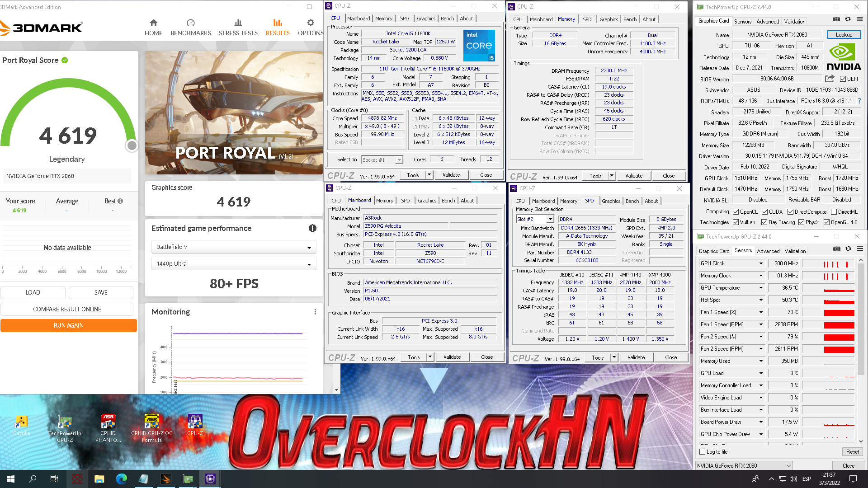Viewport: 868px width, 488px height.
Task: Expand the Hot Spot sensor dropdown
Action: click(x=761, y=300)
